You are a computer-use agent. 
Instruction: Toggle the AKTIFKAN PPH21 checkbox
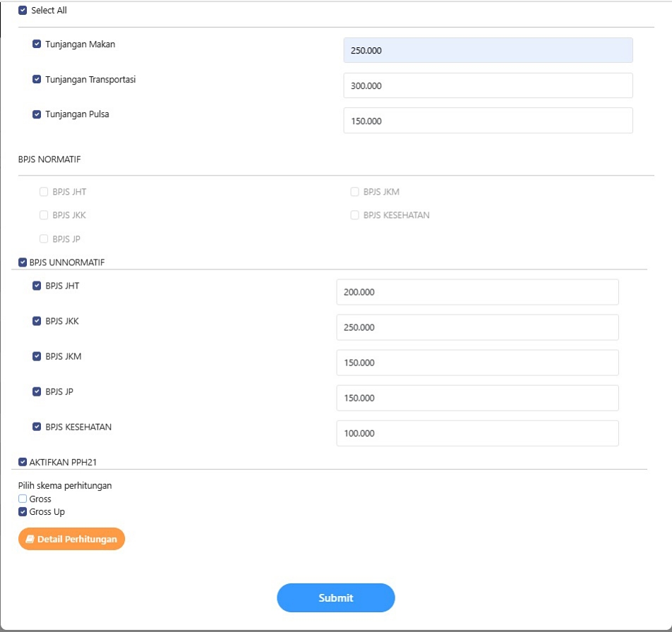[x=23, y=463]
